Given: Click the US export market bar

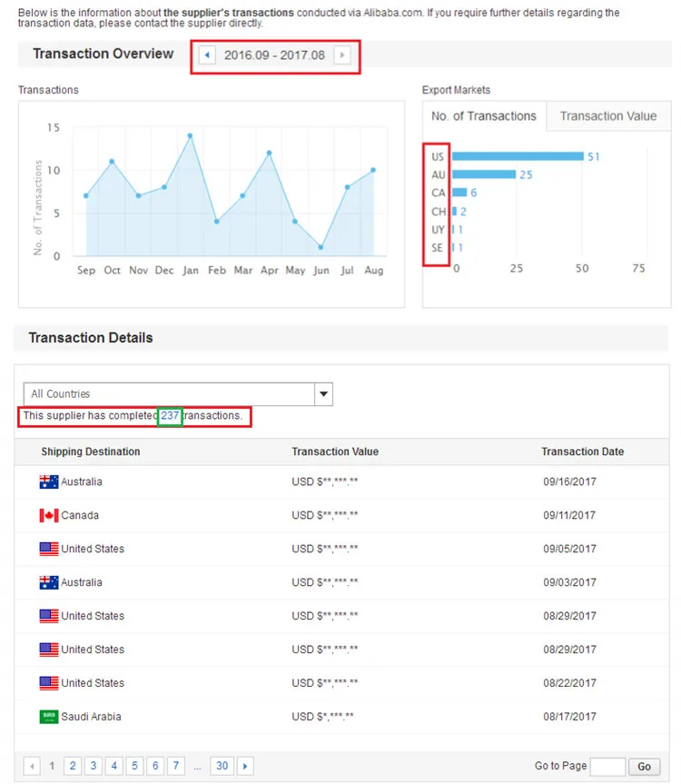Looking at the screenshot, I should (518, 156).
